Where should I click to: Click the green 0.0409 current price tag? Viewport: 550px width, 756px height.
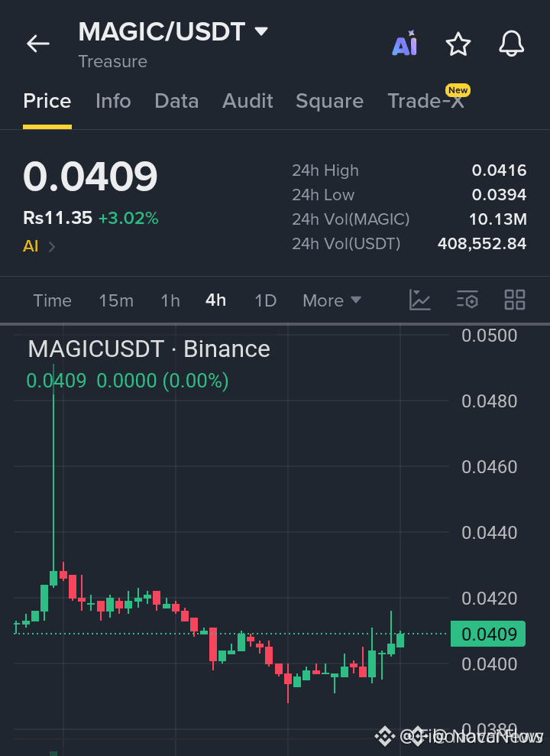488,634
